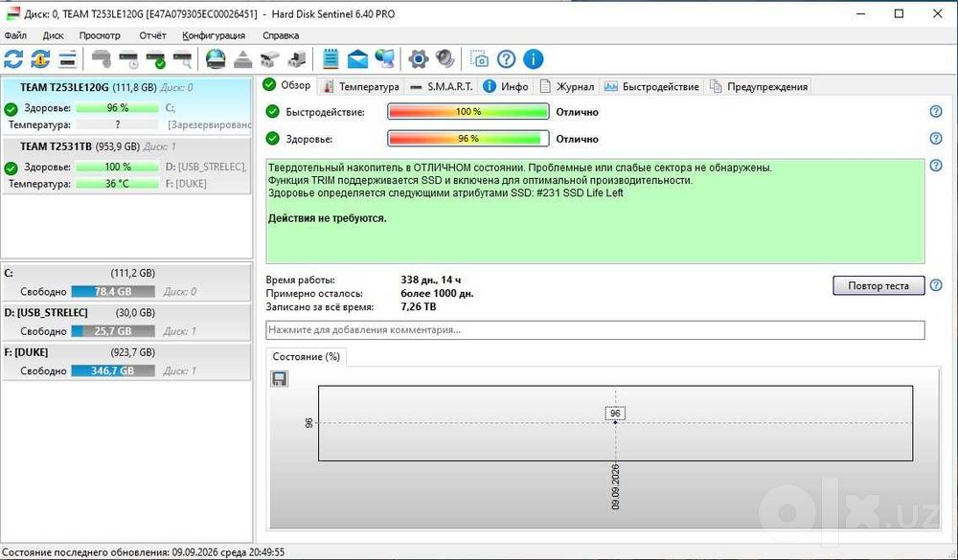The height and width of the screenshot is (560, 958).
Task: Switch to the Журнал tab
Action: 567,87
